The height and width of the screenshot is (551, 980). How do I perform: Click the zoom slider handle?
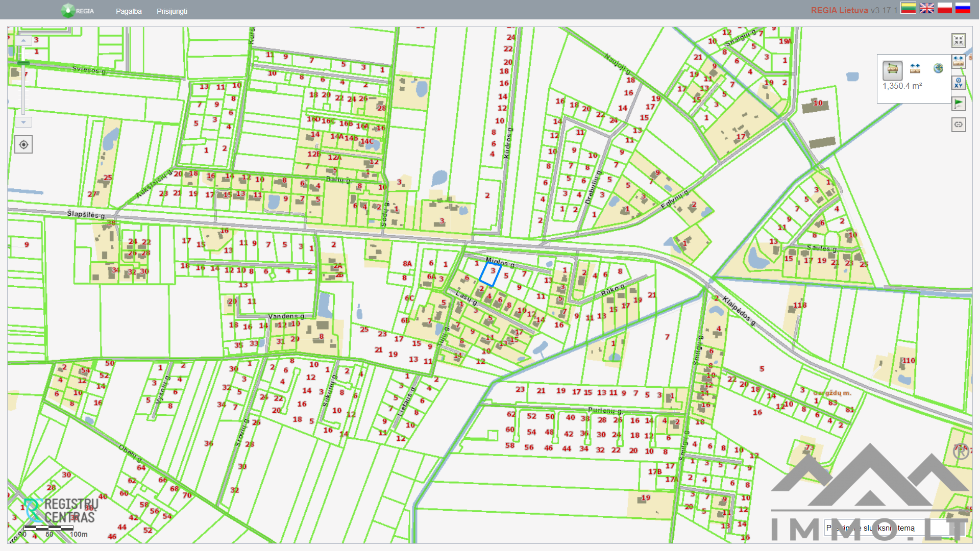click(x=23, y=63)
